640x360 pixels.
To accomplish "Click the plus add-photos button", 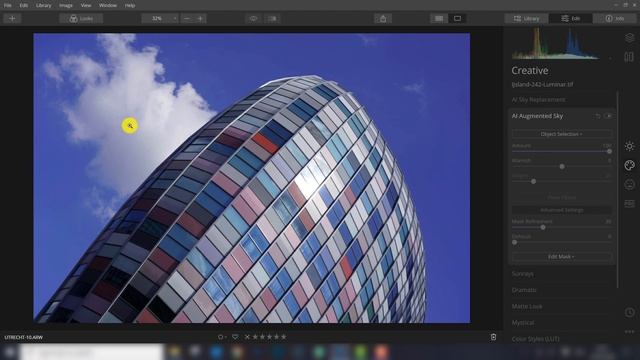I will (12, 18).
